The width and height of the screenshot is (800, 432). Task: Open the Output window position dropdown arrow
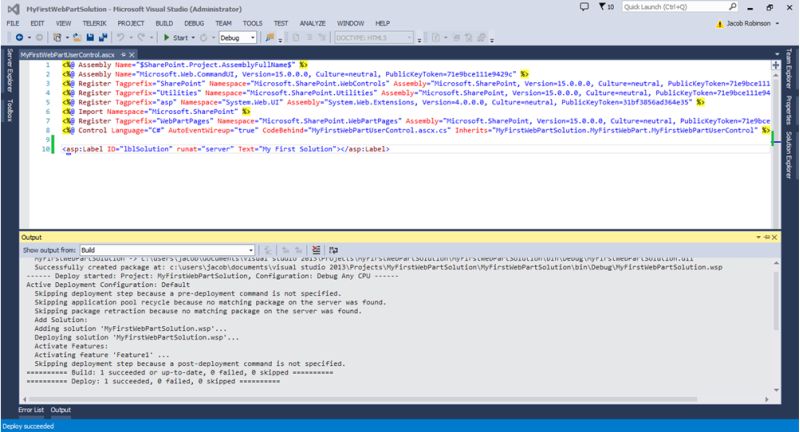click(x=759, y=237)
